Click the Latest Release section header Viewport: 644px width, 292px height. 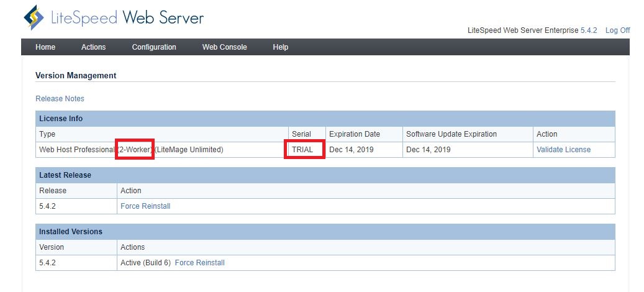(325, 175)
